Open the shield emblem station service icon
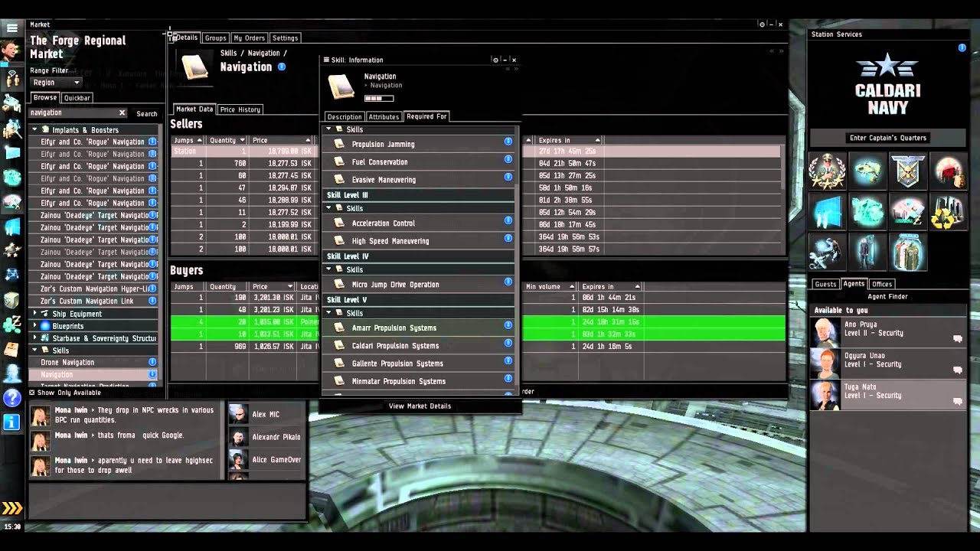Image resolution: width=980 pixels, height=551 pixels. click(907, 171)
